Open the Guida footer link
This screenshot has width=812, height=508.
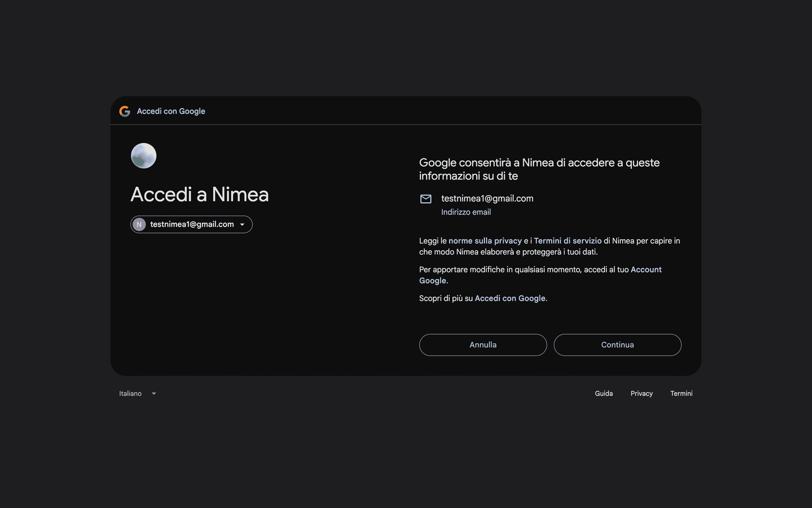pyautogui.click(x=603, y=393)
